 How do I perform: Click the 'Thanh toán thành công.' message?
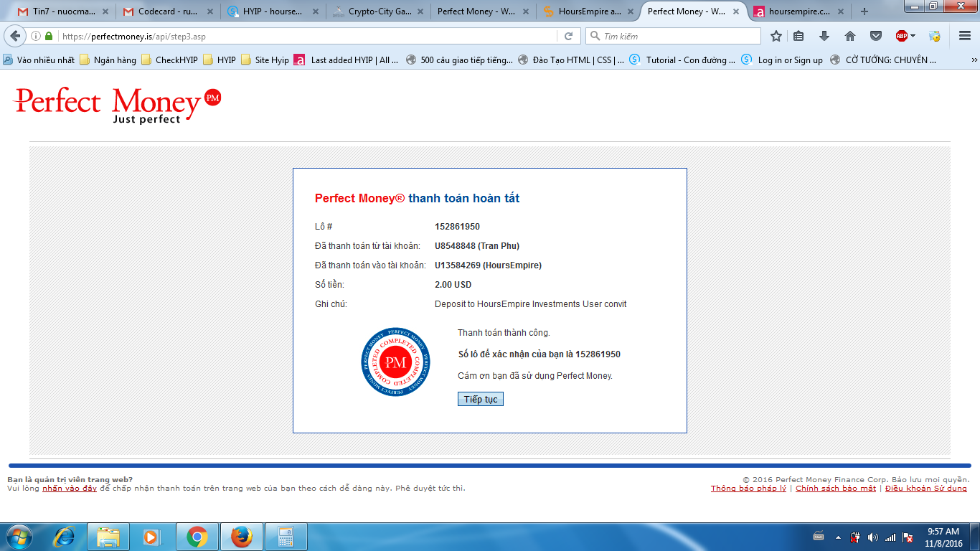click(x=504, y=333)
